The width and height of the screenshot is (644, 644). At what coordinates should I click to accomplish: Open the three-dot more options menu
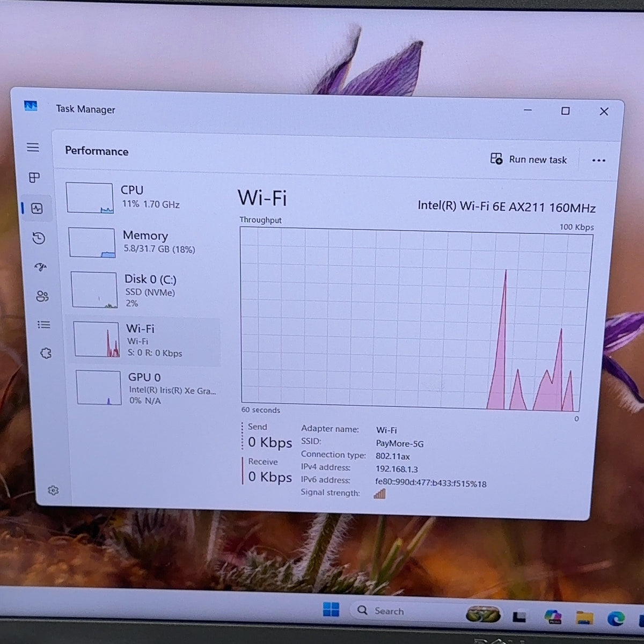(598, 160)
